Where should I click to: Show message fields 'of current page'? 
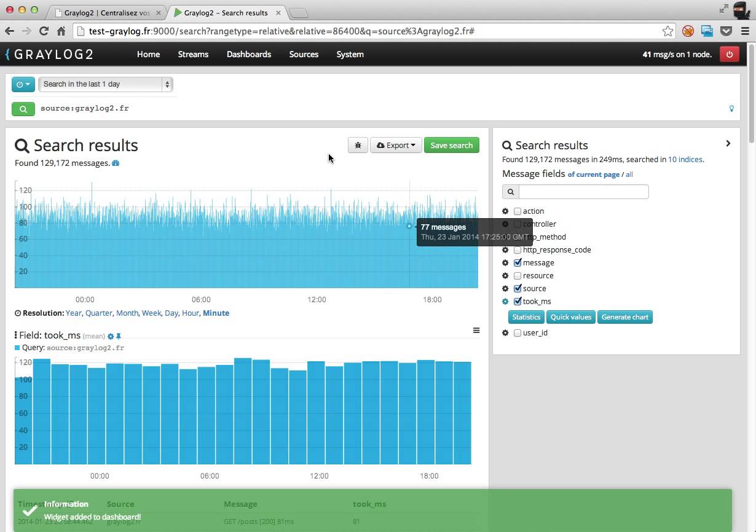click(x=593, y=174)
